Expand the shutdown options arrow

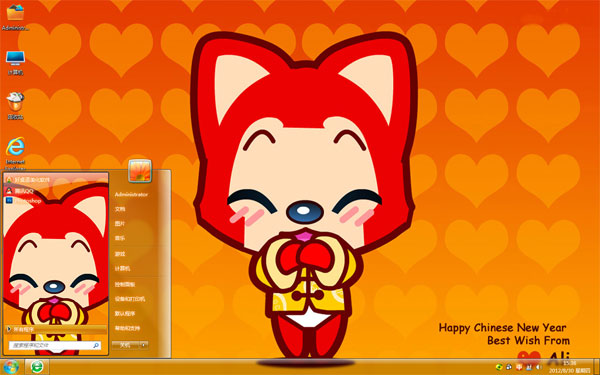click(144, 345)
